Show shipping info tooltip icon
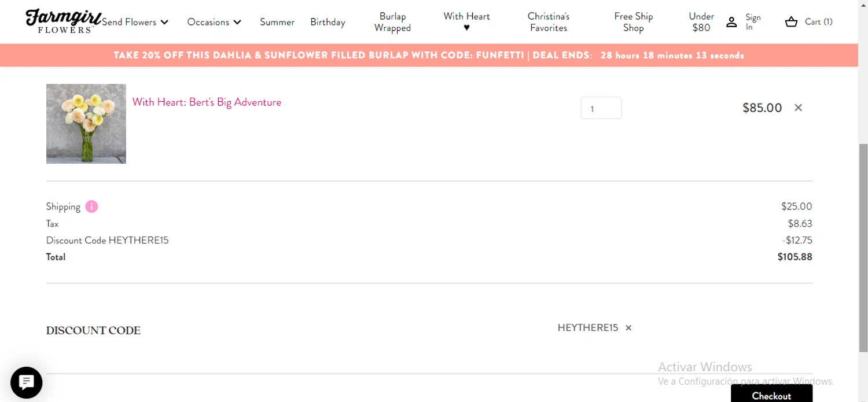This screenshot has height=402, width=868. point(91,206)
